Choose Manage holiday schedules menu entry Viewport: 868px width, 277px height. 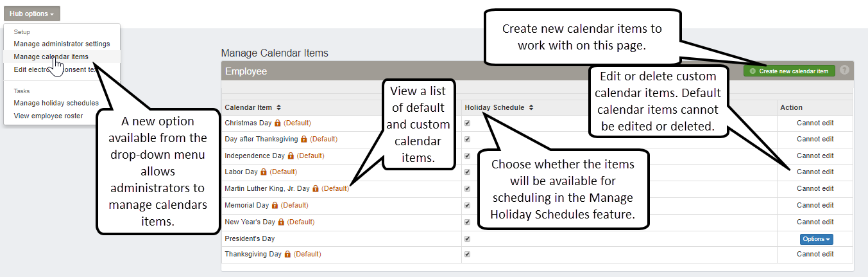pyautogui.click(x=56, y=103)
